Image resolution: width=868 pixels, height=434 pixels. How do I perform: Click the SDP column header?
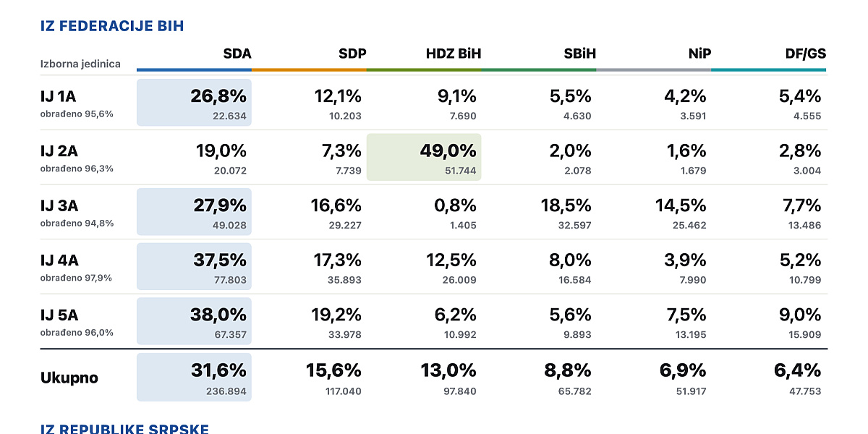coord(352,54)
